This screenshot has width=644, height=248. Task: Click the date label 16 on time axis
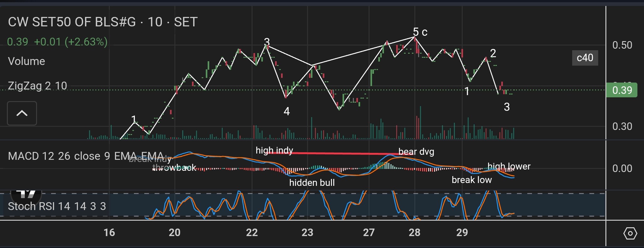coord(109,233)
